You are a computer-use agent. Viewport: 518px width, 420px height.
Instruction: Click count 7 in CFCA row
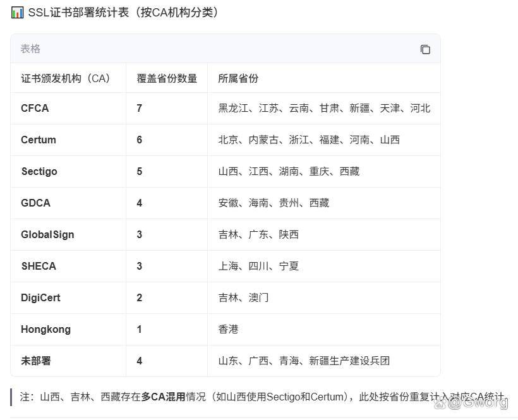[140, 108]
